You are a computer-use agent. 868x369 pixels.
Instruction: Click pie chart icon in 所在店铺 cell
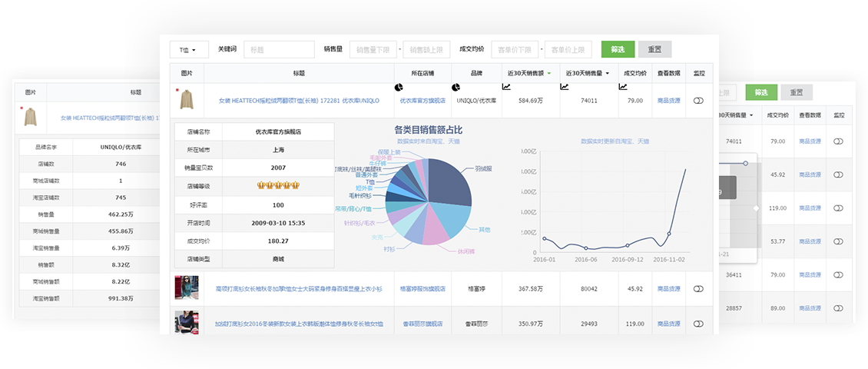(x=399, y=88)
